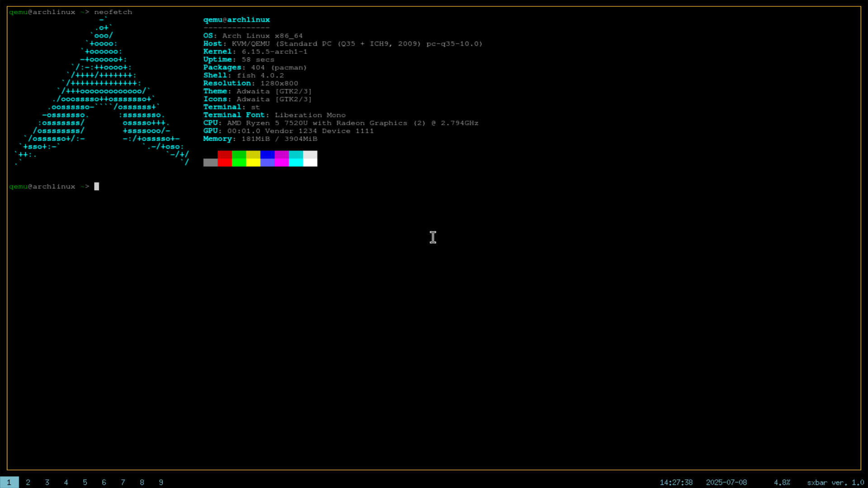Image resolution: width=868 pixels, height=488 pixels.
Task: Click the white swatch in bottom row
Action: pyautogui.click(x=310, y=163)
